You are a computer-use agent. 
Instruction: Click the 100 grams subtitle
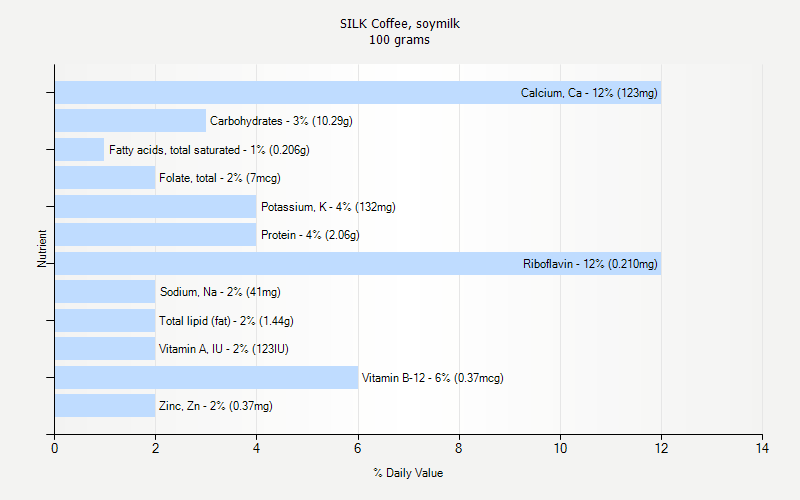point(400,40)
